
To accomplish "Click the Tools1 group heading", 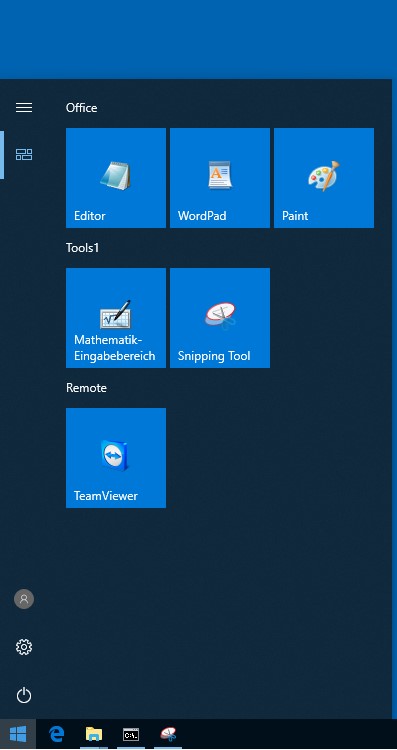I will click(82, 248).
